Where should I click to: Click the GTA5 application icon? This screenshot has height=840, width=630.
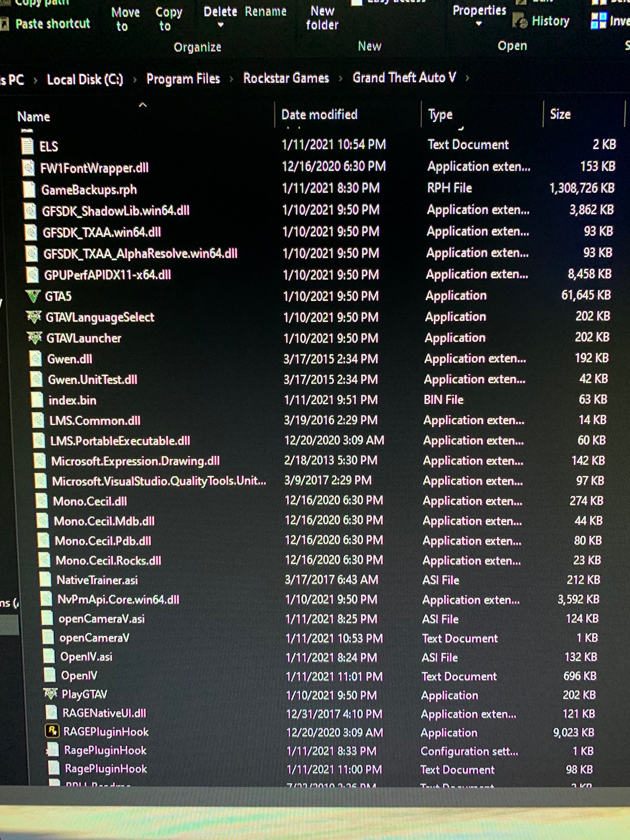33,296
